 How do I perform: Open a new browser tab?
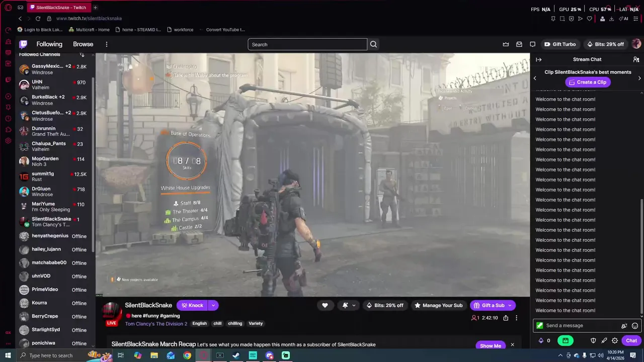point(95,8)
